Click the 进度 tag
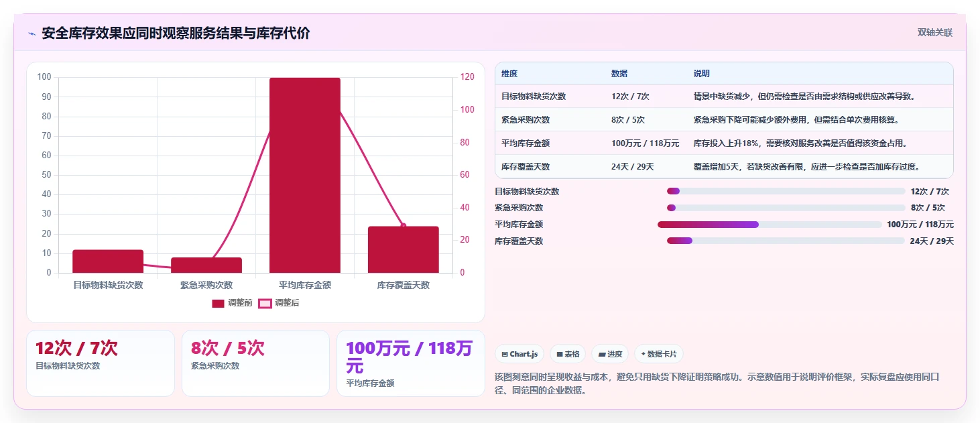980x423 pixels. click(610, 354)
